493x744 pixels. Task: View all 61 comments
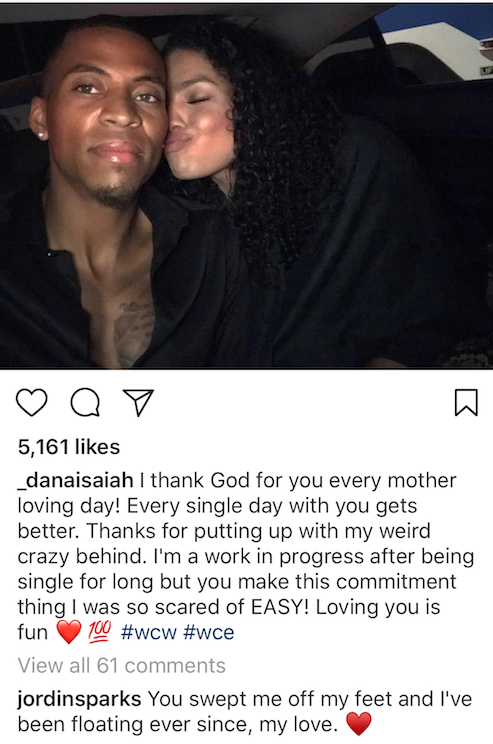tap(121, 665)
